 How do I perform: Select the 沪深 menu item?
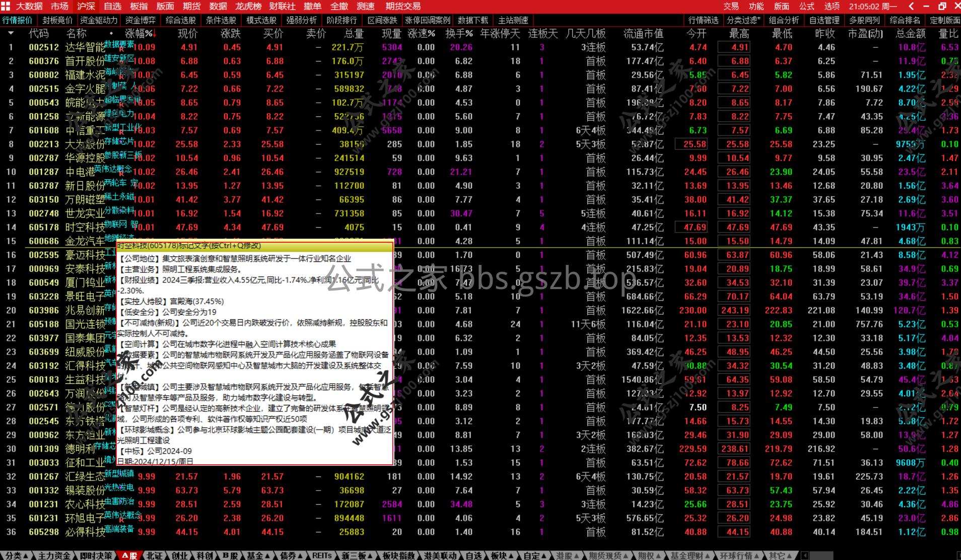pos(86,6)
